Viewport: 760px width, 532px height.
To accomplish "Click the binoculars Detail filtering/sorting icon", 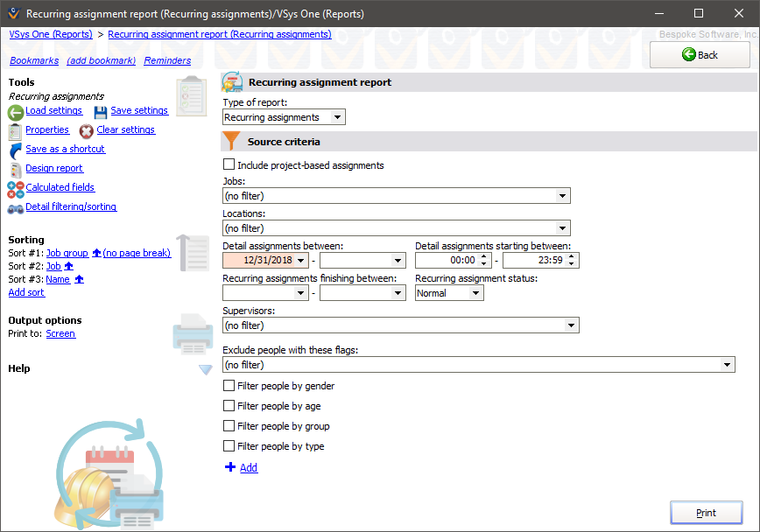I will pyautogui.click(x=13, y=206).
